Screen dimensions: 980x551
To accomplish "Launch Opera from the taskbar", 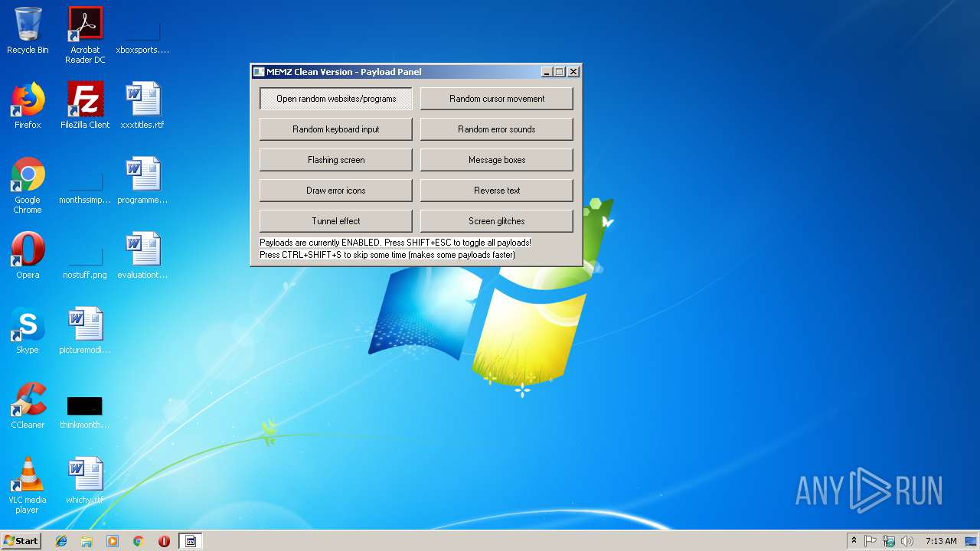I will (x=164, y=541).
